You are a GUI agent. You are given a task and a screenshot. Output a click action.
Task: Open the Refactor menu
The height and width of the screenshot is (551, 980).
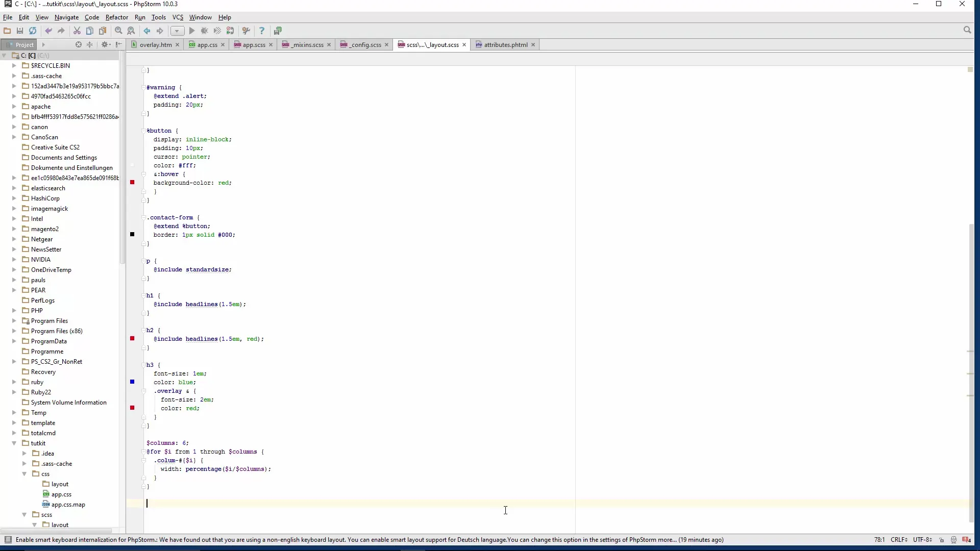(x=116, y=17)
